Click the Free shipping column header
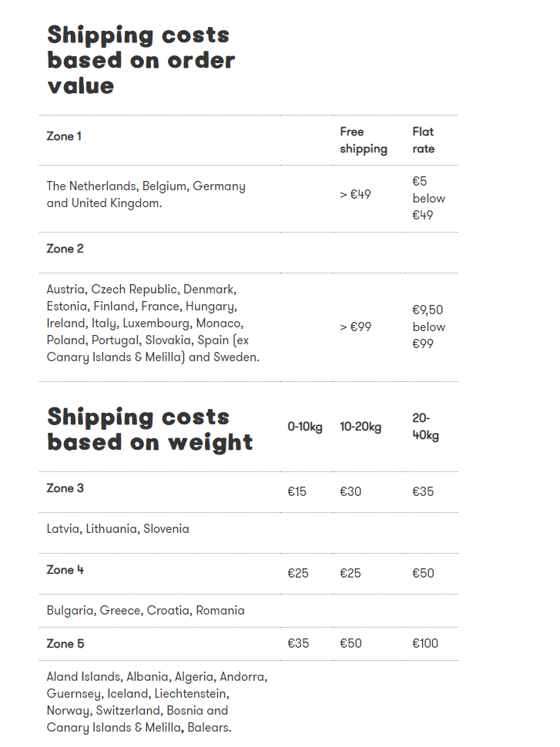This screenshot has width=560, height=747. 364,140
